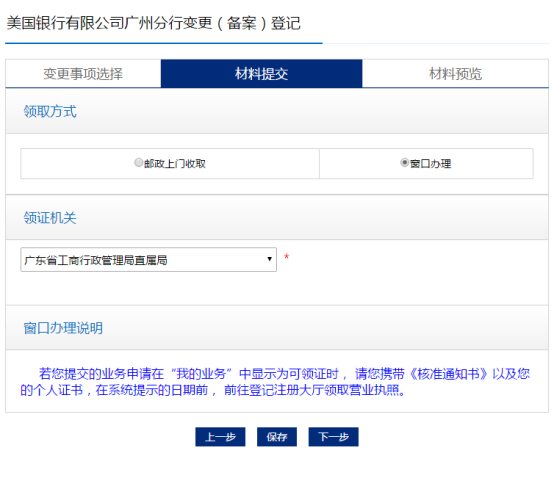Select the 窗口办理 radio button
Viewport: 554px width, 479px height.
pyautogui.click(x=404, y=162)
